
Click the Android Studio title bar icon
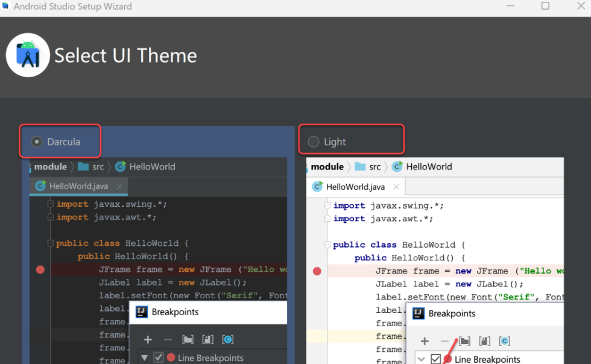pyautogui.click(x=5, y=6)
